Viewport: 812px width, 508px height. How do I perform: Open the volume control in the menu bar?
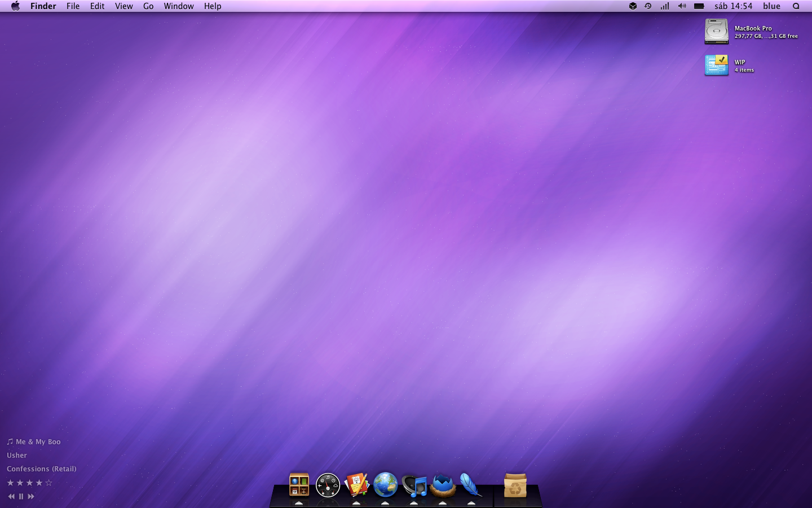[x=682, y=6]
